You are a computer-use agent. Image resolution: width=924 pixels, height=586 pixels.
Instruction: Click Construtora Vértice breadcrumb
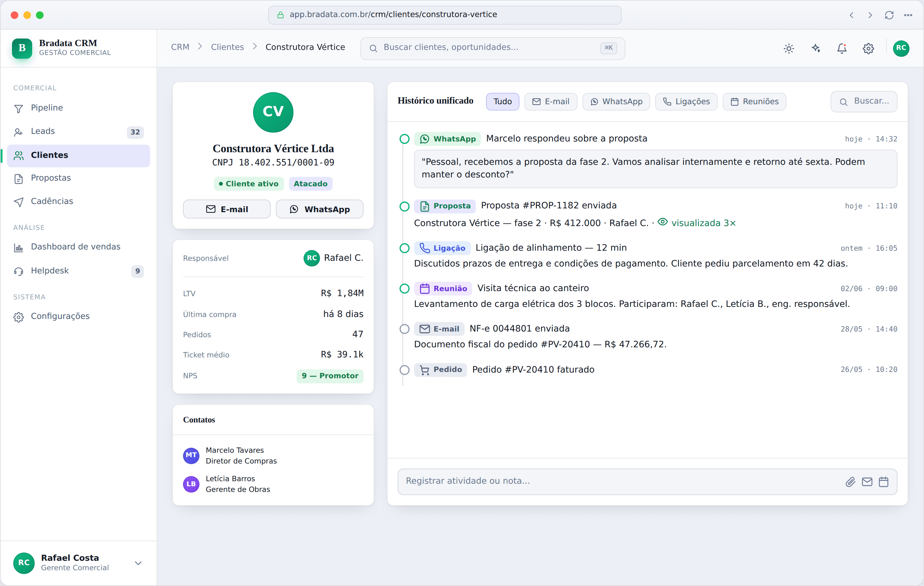(305, 47)
